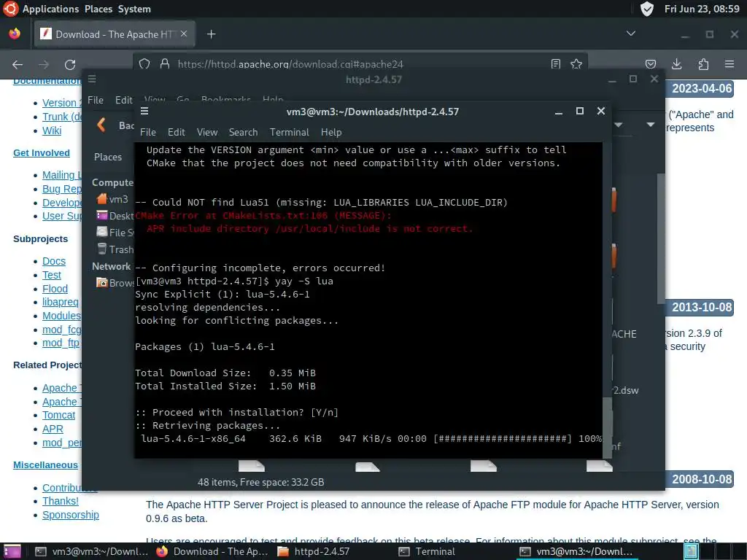The height and width of the screenshot is (560, 747).
Task: Open the Firefox downloads panel
Action: [x=676, y=64]
